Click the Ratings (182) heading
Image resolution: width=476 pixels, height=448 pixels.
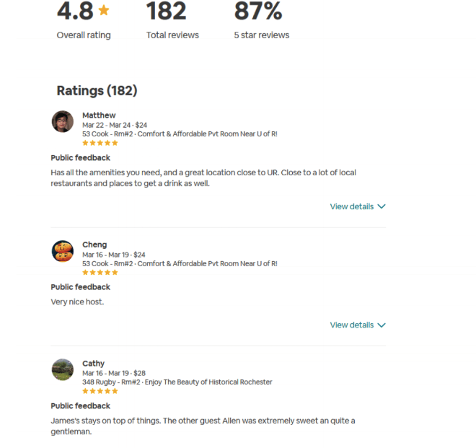(97, 90)
